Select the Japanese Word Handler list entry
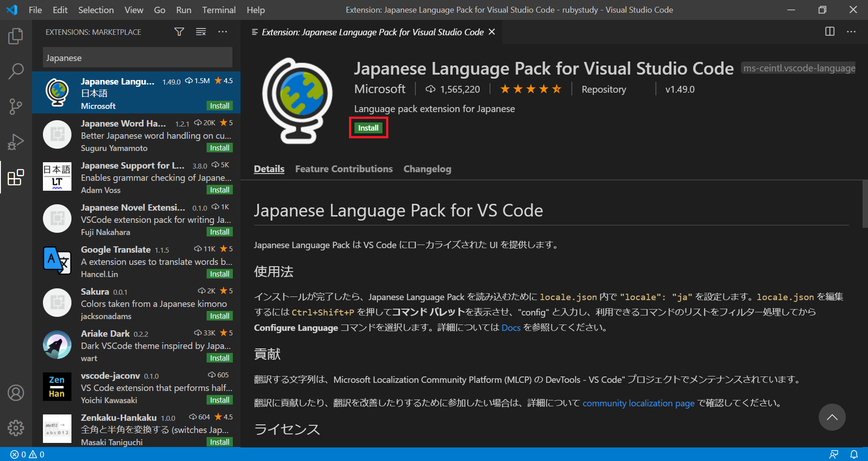 pyautogui.click(x=136, y=135)
